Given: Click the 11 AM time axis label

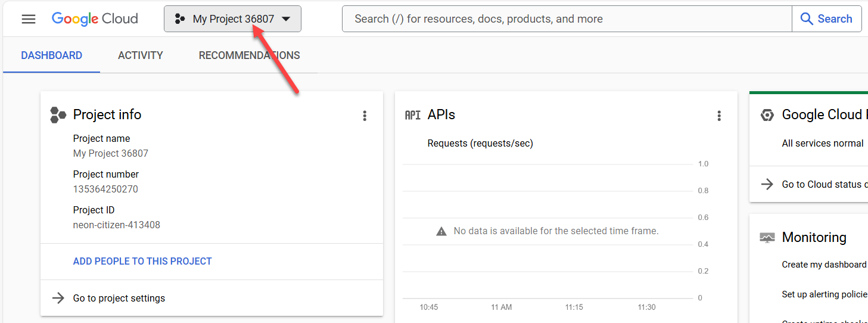Looking at the screenshot, I should [502, 308].
